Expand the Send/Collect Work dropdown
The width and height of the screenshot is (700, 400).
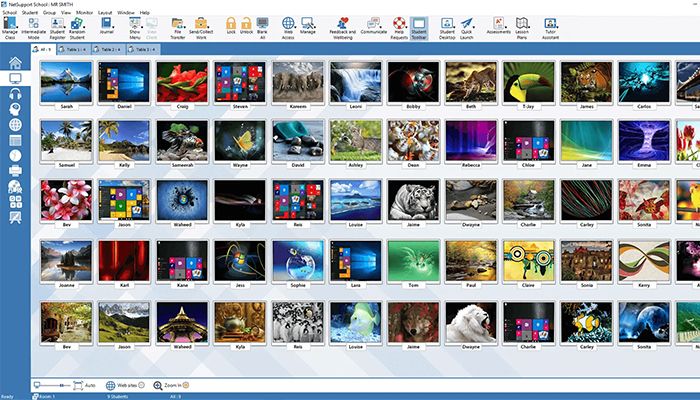click(200, 26)
